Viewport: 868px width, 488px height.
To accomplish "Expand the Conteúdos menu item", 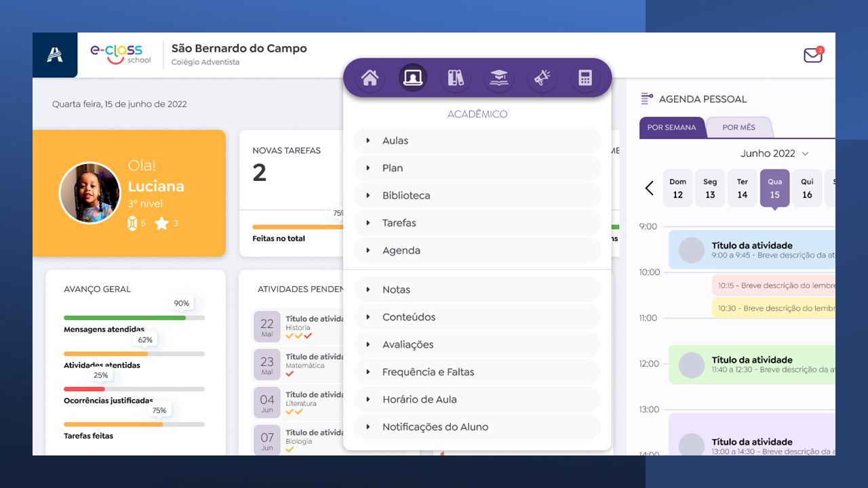I will [477, 317].
